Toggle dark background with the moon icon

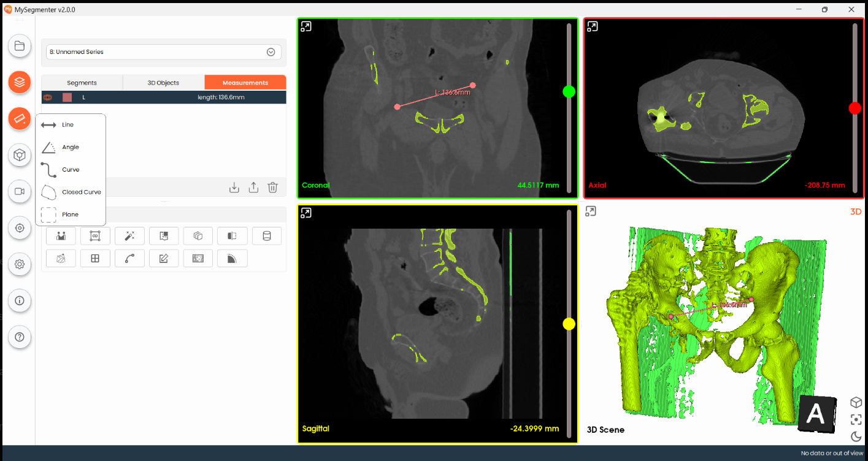pyautogui.click(x=856, y=436)
